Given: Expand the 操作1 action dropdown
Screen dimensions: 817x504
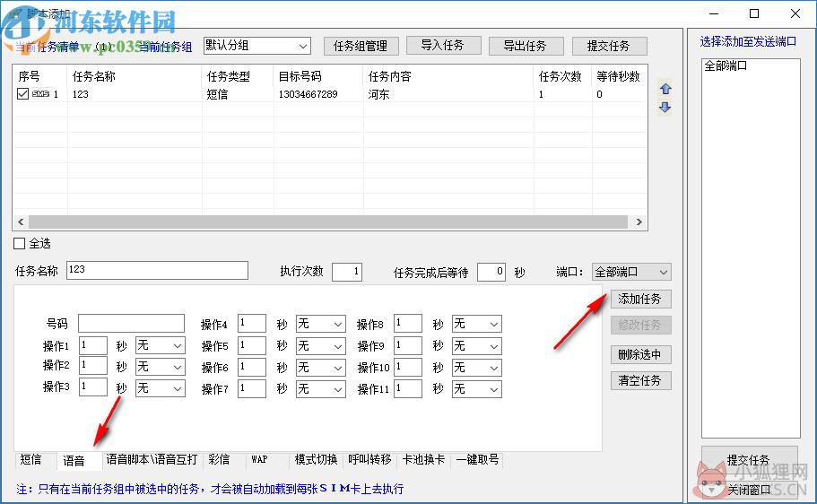Looking at the screenshot, I should [160, 345].
